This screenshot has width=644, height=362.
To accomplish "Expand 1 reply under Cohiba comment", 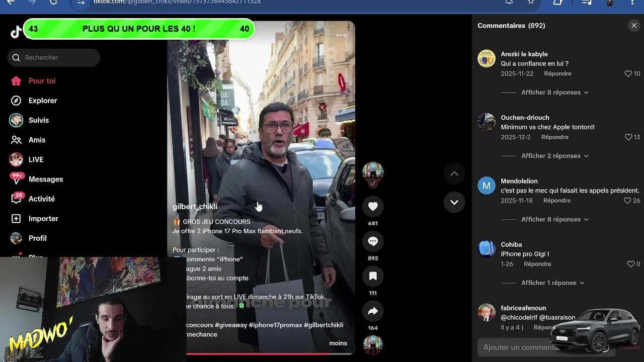I will pos(552,283).
